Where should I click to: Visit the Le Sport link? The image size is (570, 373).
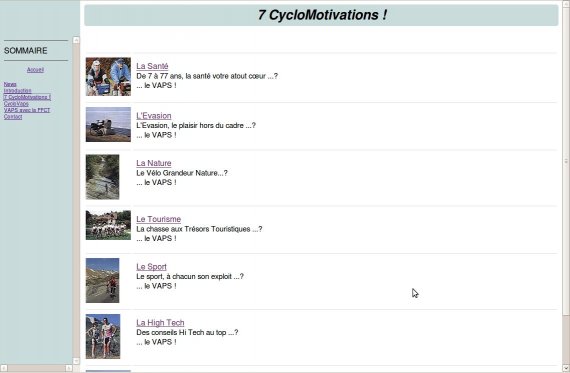(x=151, y=267)
